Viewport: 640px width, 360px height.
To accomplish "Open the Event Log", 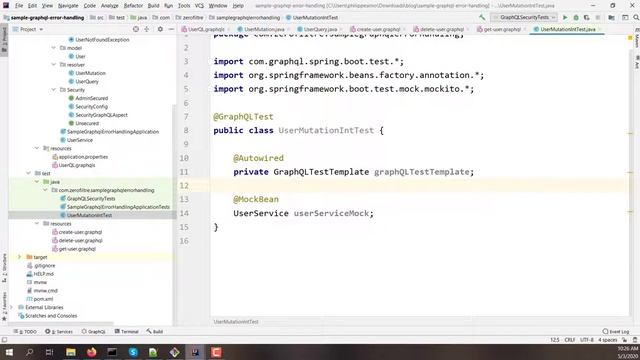I will (616, 332).
